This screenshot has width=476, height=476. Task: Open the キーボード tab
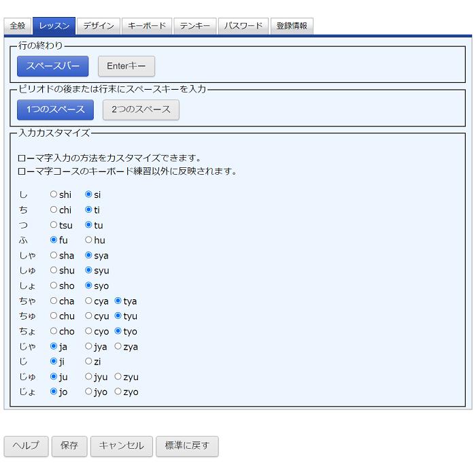click(147, 26)
